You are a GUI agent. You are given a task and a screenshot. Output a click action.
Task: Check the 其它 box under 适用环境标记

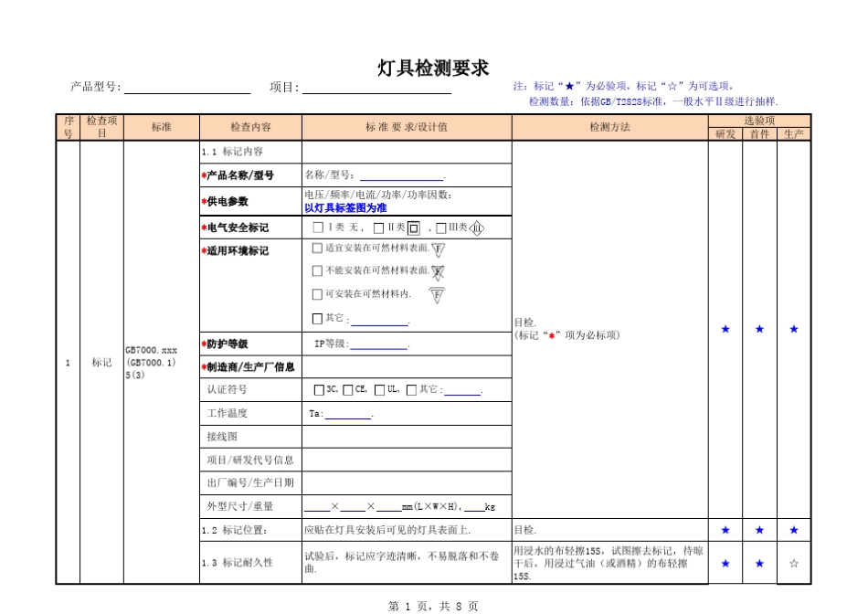(x=317, y=318)
